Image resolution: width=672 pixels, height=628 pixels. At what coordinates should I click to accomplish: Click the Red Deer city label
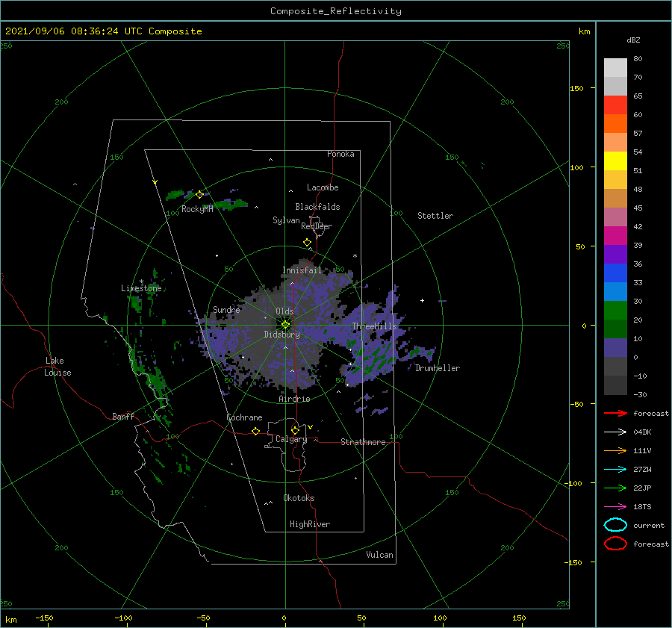[x=317, y=226]
